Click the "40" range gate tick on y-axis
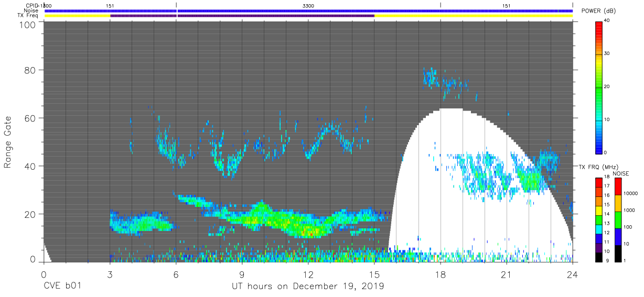Screen dimensions: 644x297 pyautogui.click(x=30, y=167)
